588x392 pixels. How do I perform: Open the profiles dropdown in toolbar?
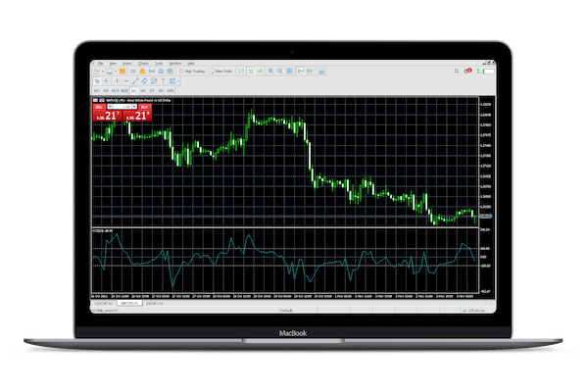(116, 72)
